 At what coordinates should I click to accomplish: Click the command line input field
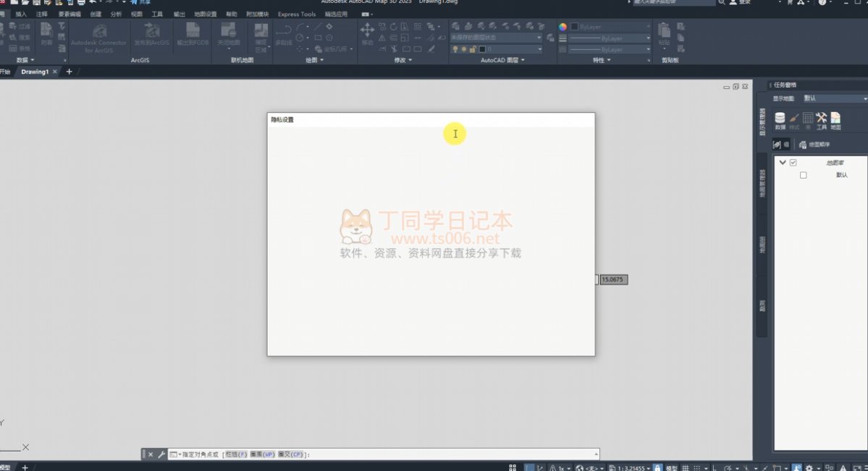pyautogui.click(x=449, y=454)
